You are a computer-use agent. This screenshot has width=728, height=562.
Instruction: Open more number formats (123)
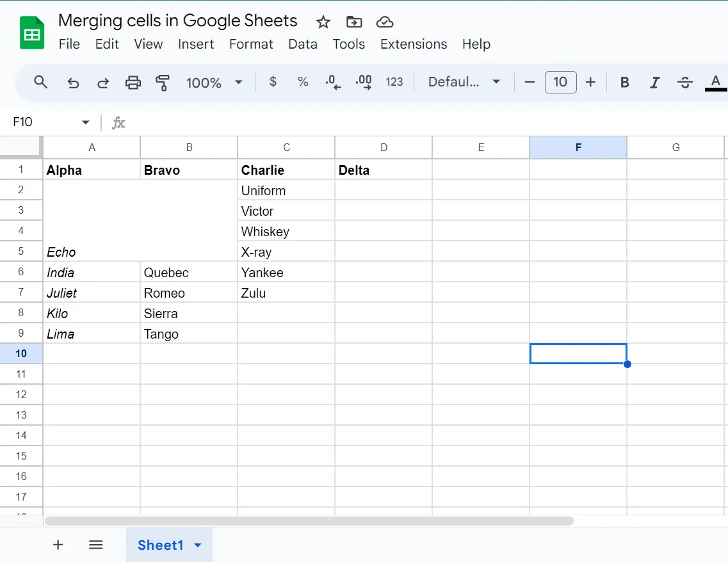(x=394, y=82)
